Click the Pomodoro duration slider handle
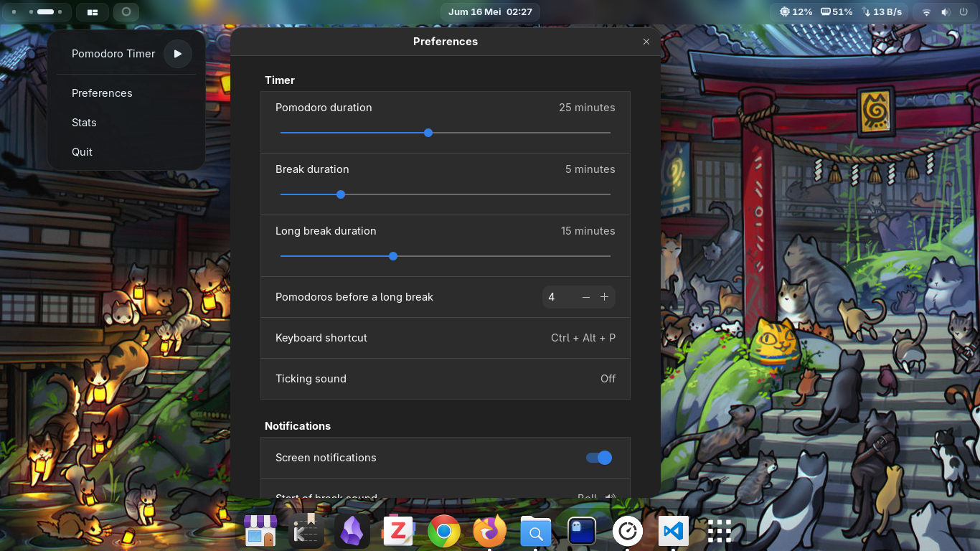The width and height of the screenshot is (980, 551). point(428,133)
